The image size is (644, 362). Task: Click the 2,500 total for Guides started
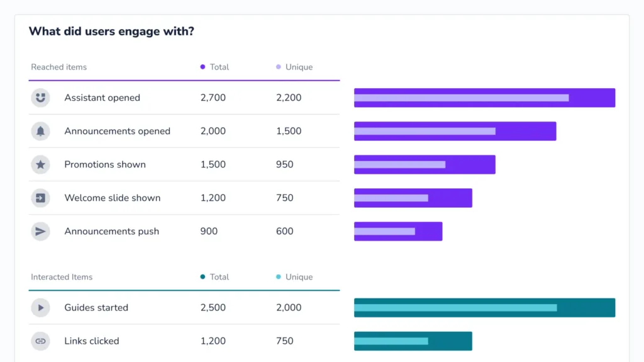213,308
